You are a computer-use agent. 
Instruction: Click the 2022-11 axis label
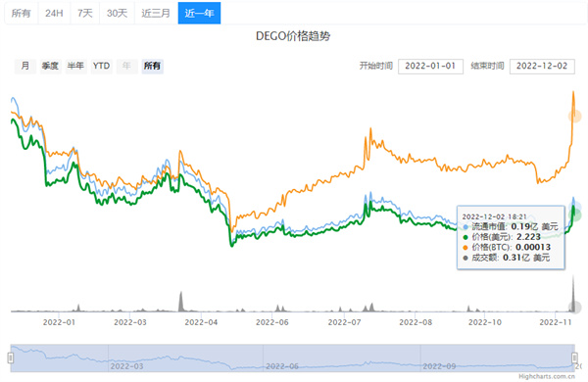point(556,322)
